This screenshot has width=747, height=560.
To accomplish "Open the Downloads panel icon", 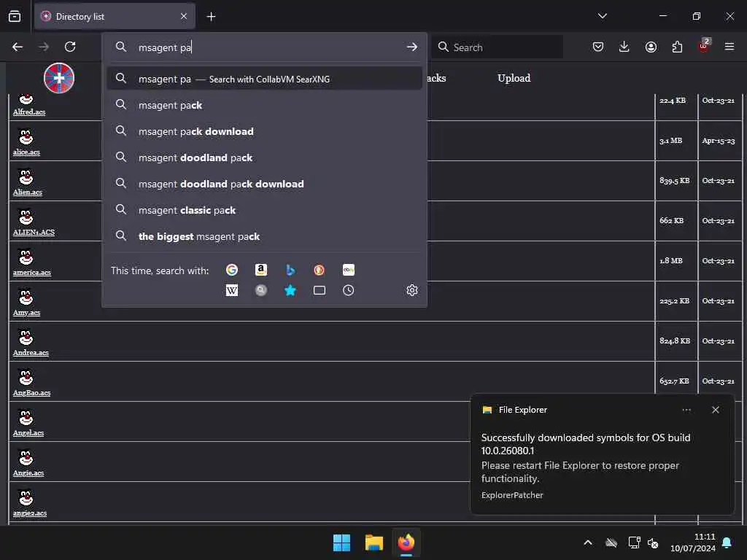I will 624,47.
